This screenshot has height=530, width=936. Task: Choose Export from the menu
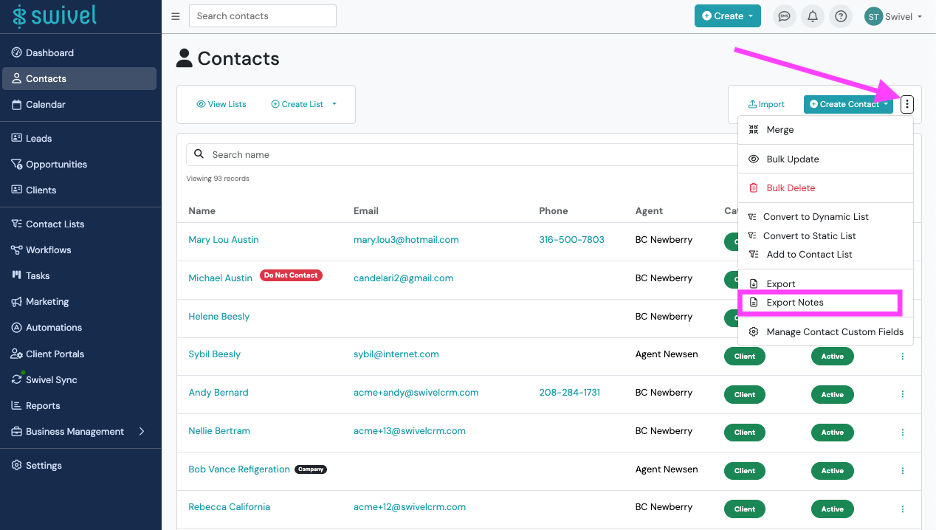click(x=825, y=284)
